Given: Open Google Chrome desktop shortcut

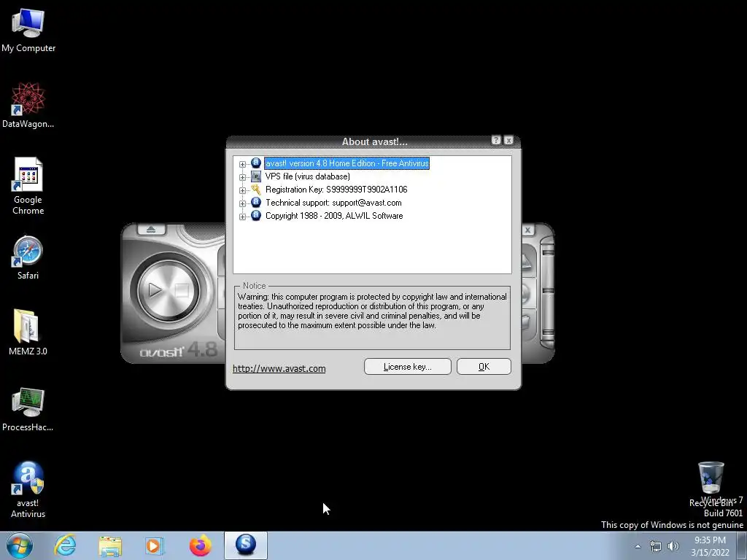Looking at the screenshot, I should coord(28,186).
